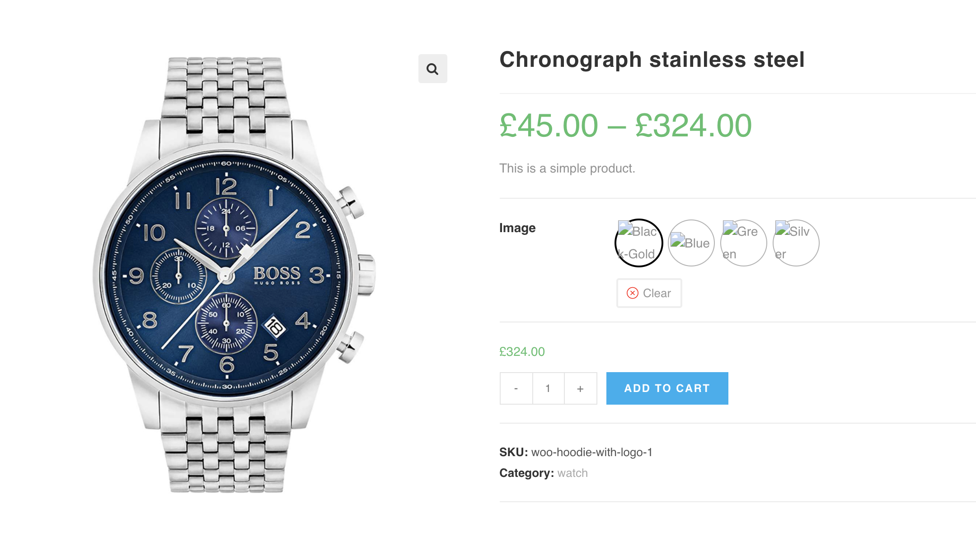Select the Blue image option
This screenshot has height=560, width=976.
coord(691,243)
